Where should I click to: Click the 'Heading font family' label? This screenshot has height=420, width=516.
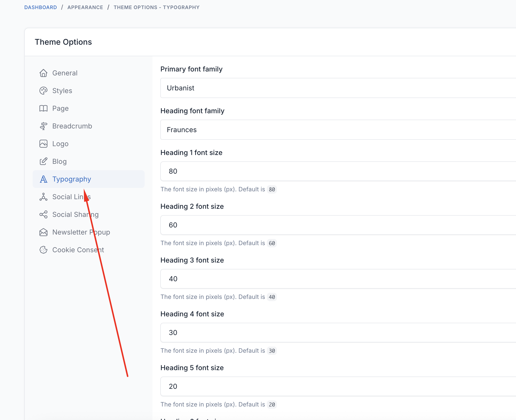(192, 111)
